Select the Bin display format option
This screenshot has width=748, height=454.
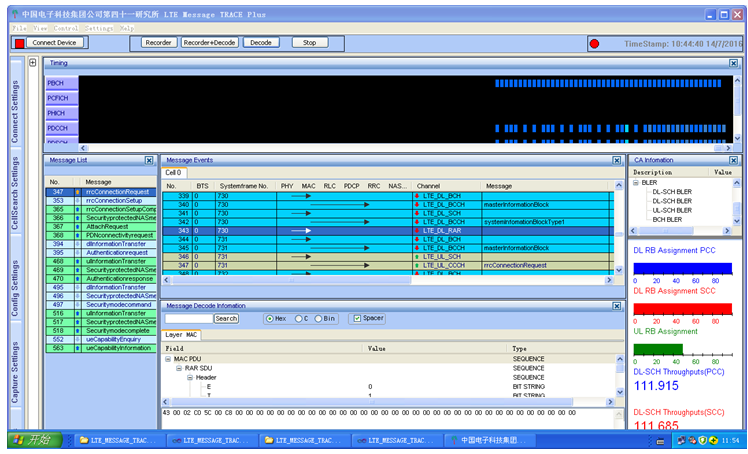pyautogui.click(x=319, y=319)
